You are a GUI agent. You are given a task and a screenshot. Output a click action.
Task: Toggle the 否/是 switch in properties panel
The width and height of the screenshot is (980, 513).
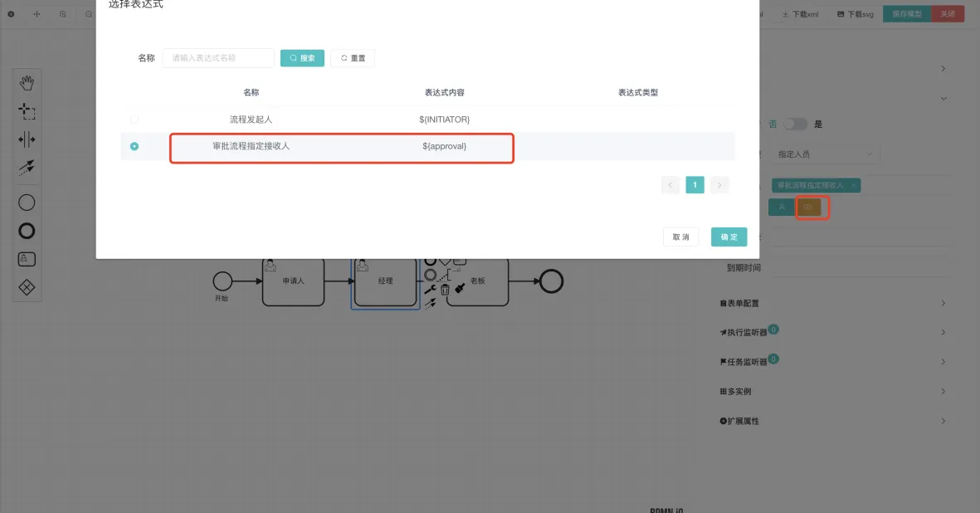(795, 124)
